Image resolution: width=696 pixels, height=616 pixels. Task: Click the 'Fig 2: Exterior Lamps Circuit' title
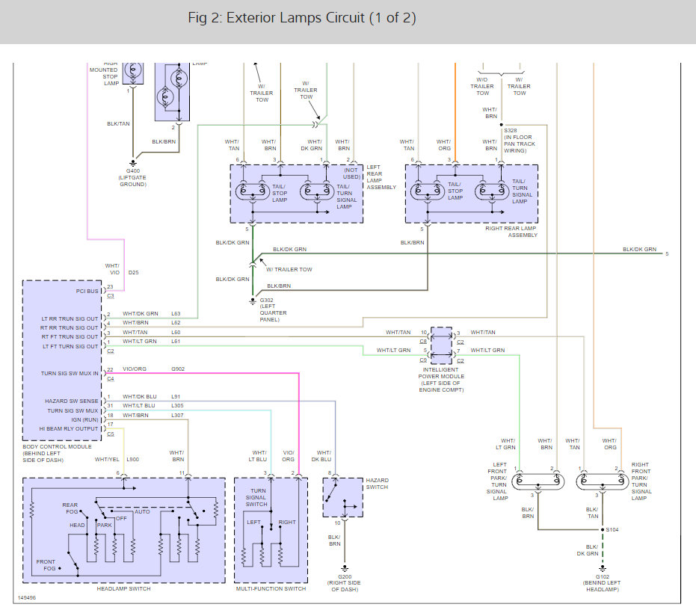[x=302, y=18]
